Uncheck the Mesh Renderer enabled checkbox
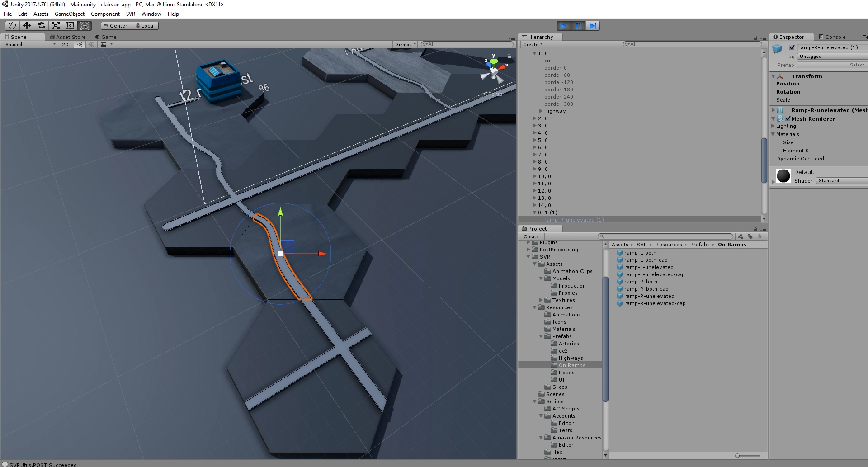 tap(788, 119)
